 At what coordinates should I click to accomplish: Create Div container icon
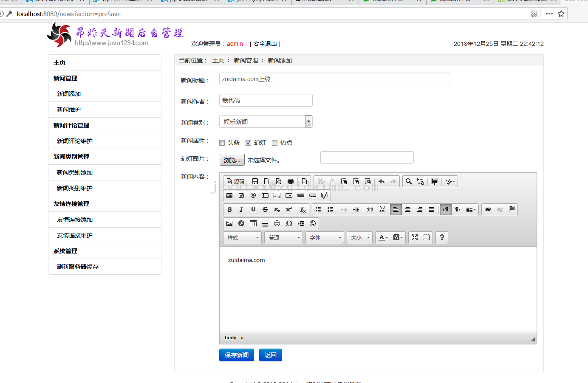382,209
